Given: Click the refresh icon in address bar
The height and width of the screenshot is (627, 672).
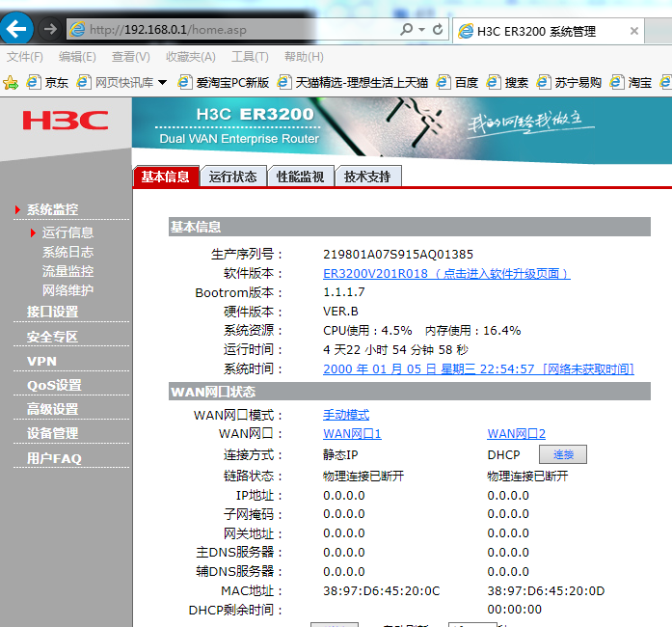Looking at the screenshot, I should point(438,29).
